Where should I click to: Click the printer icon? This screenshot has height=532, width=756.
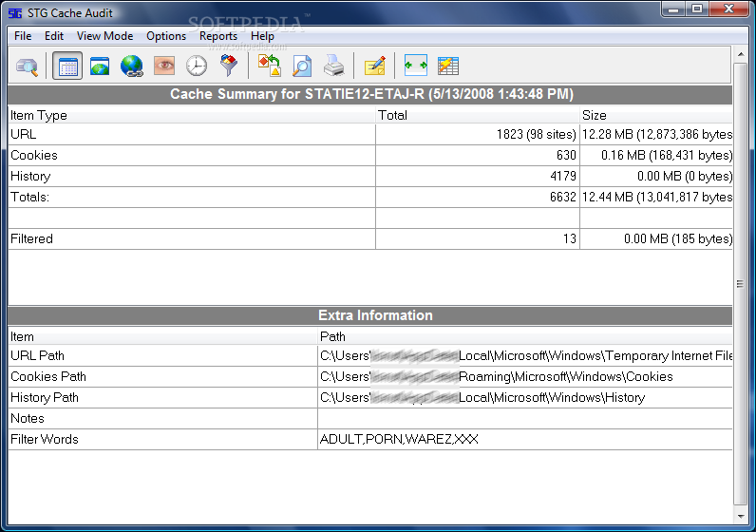pos(333,66)
